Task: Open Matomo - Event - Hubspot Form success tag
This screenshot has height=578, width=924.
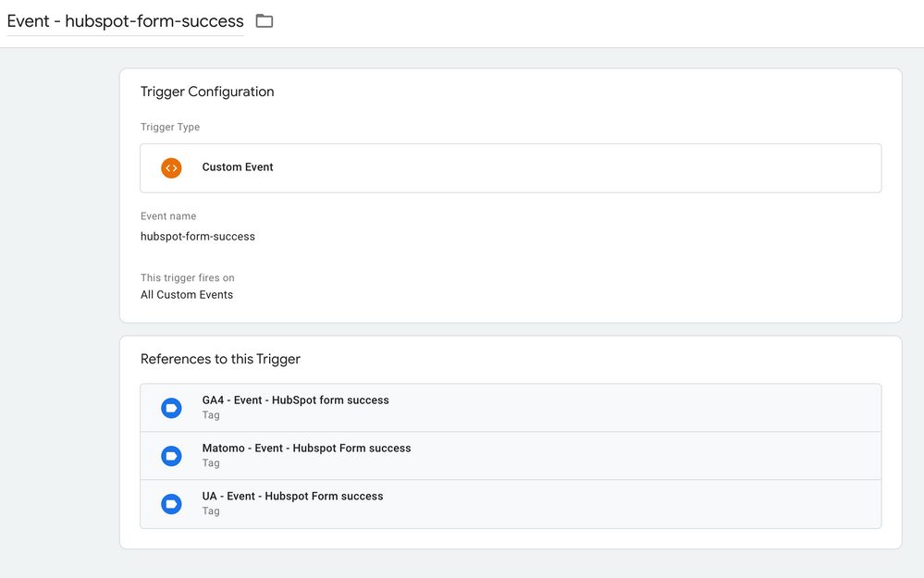Action: pyautogui.click(x=511, y=456)
